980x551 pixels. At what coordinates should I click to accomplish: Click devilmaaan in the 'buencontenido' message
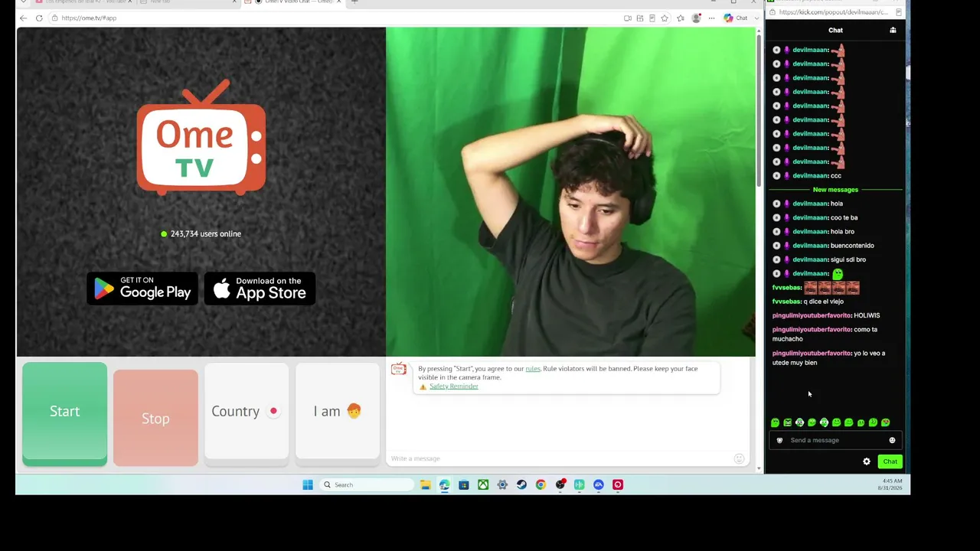pos(811,246)
